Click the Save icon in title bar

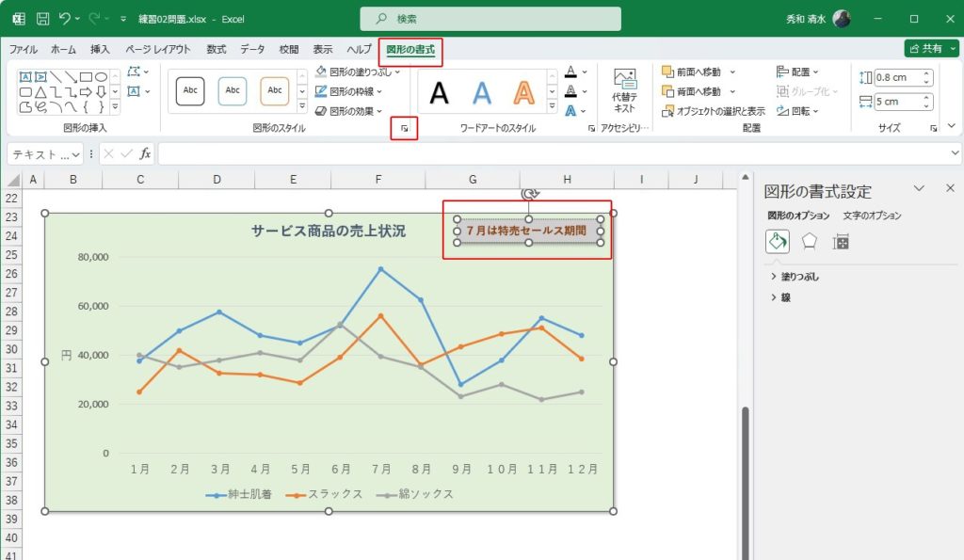[42, 19]
